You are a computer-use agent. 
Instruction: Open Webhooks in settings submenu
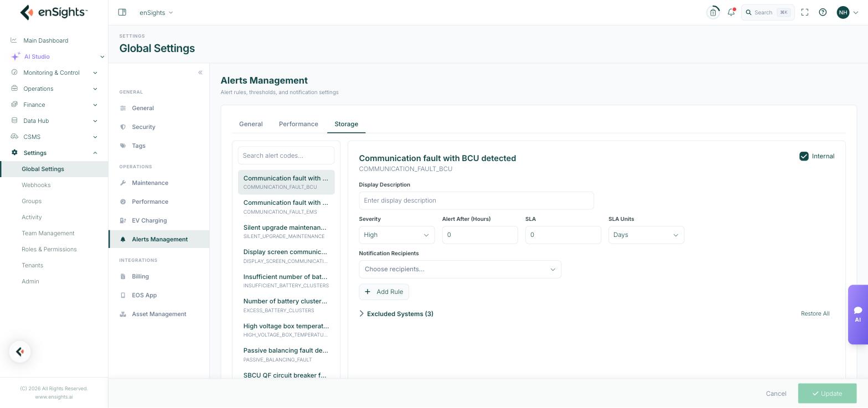click(36, 185)
